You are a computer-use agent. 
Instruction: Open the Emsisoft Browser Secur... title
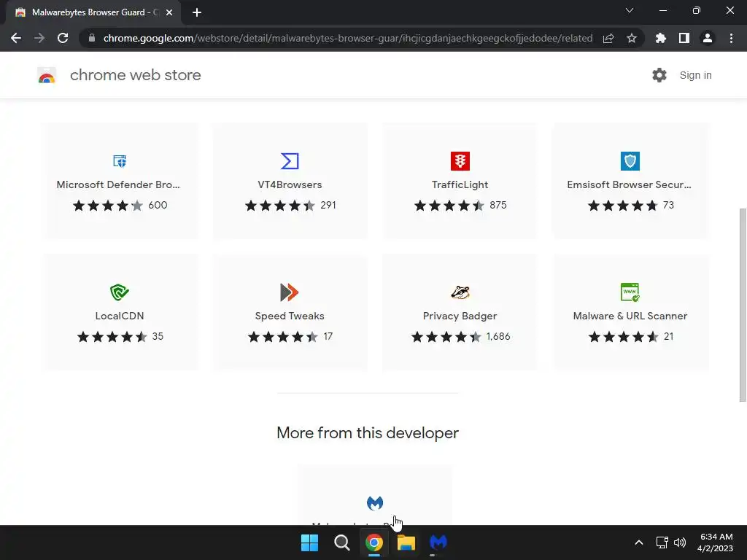coord(630,184)
